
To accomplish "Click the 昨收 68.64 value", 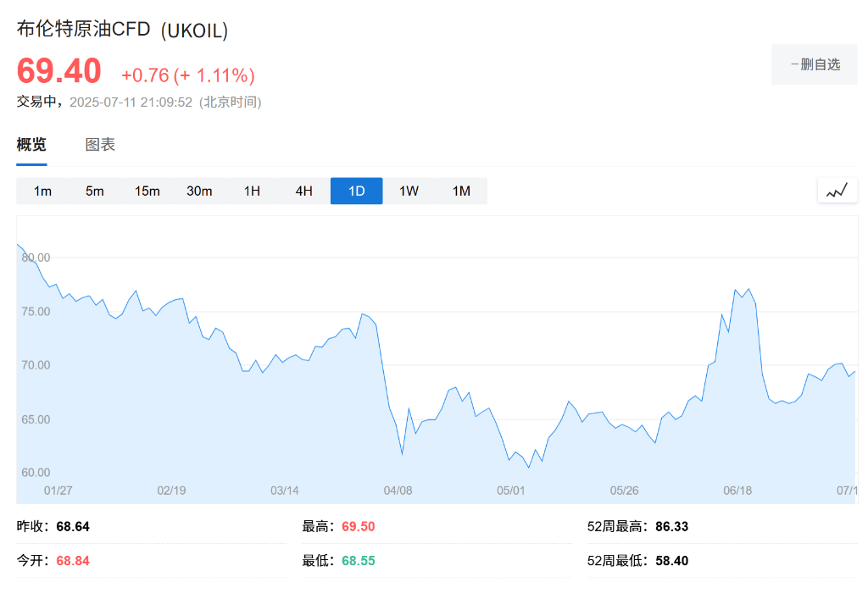I will pyautogui.click(x=73, y=525).
